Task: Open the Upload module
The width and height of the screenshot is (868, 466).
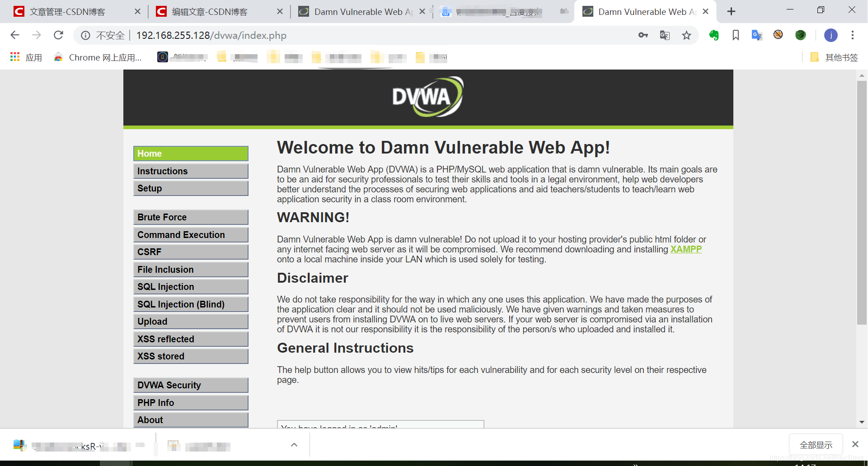Action: click(191, 322)
